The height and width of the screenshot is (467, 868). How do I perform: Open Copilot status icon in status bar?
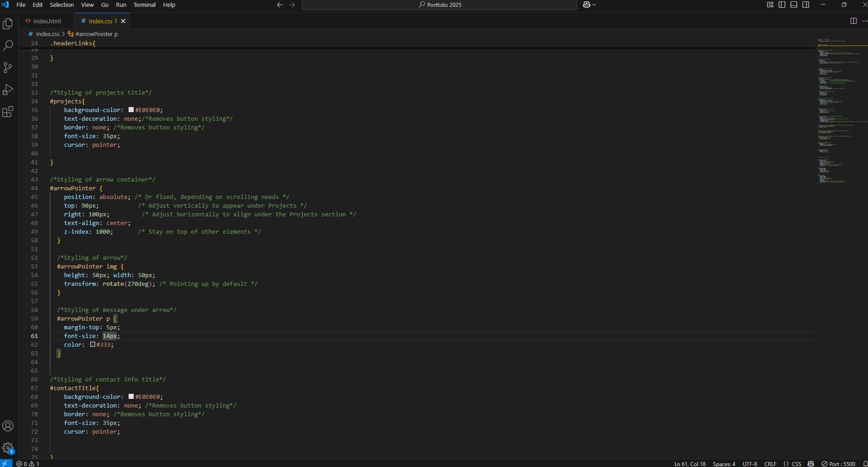[x=811, y=463]
